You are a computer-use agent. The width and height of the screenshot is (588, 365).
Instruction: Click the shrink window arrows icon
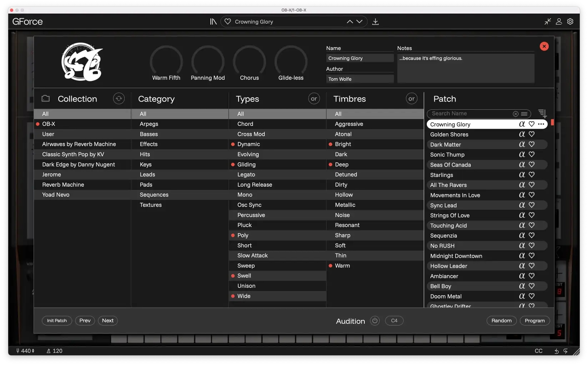548,21
